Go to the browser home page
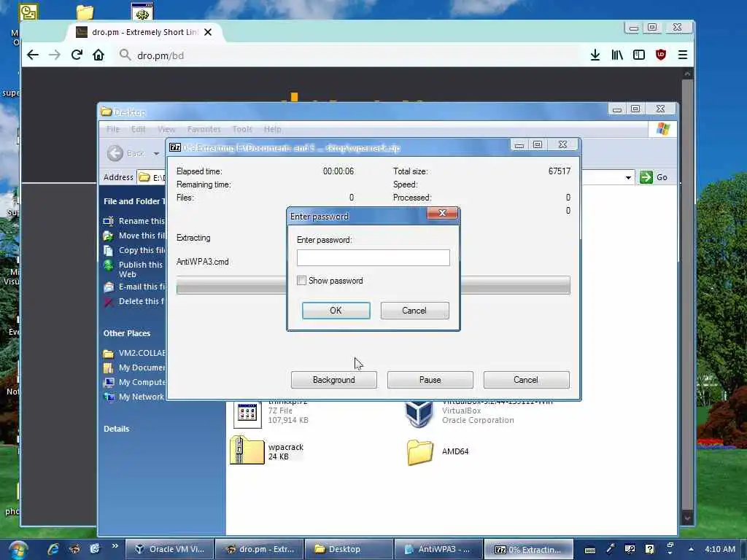Viewport: 747px width, 560px height. (98, 55)
